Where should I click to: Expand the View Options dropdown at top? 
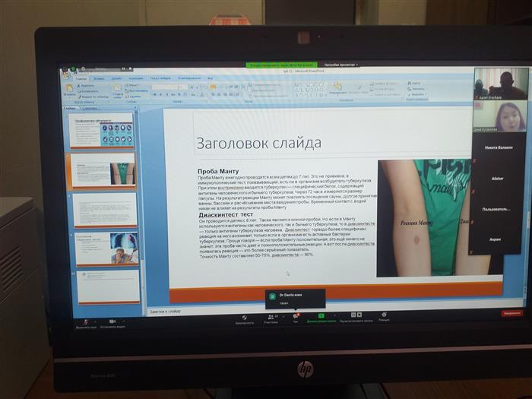point(341,66)
